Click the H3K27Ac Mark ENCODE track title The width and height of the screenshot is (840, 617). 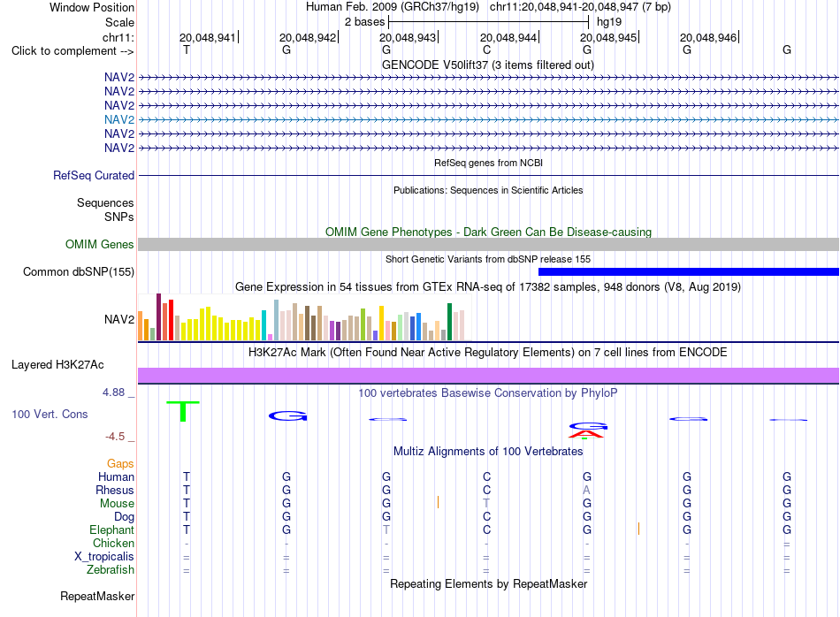click(488, 353)
